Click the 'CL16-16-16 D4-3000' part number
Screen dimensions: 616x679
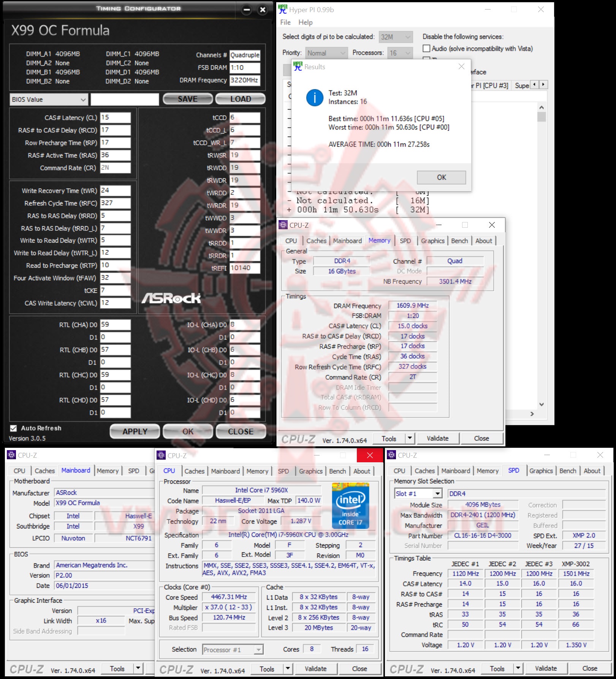(x=483, y=536)
